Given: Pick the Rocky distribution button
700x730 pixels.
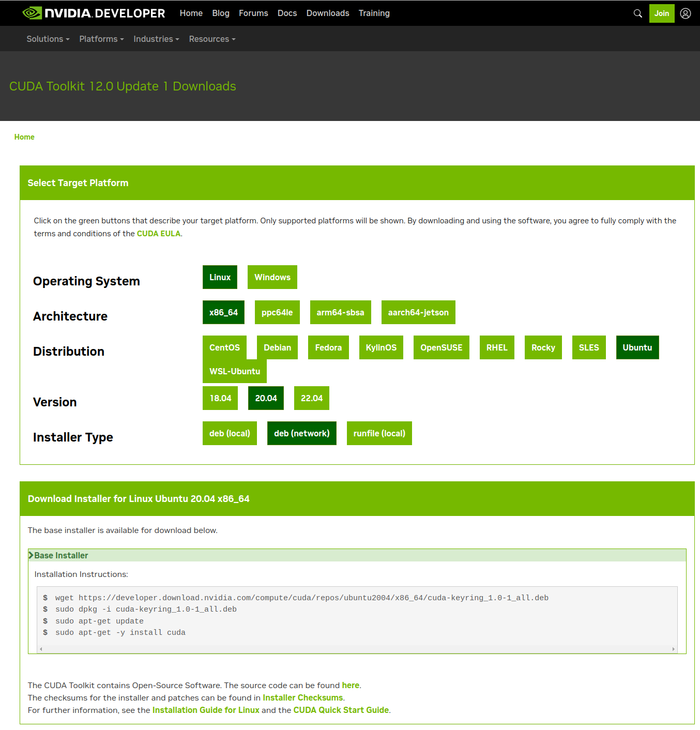Looking at the screenshot, I should [543, 347].
